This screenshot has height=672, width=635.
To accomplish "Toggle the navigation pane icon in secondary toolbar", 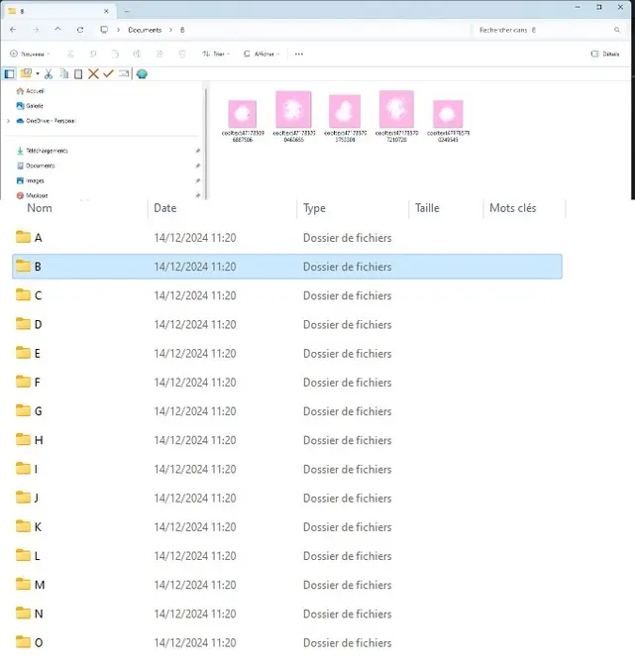I will click(x=9, y=74).
